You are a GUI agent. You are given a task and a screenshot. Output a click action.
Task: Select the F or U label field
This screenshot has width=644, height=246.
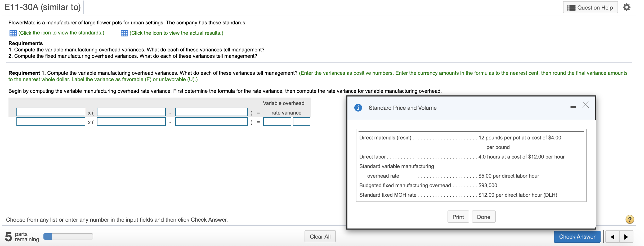(x=302, y=121)
